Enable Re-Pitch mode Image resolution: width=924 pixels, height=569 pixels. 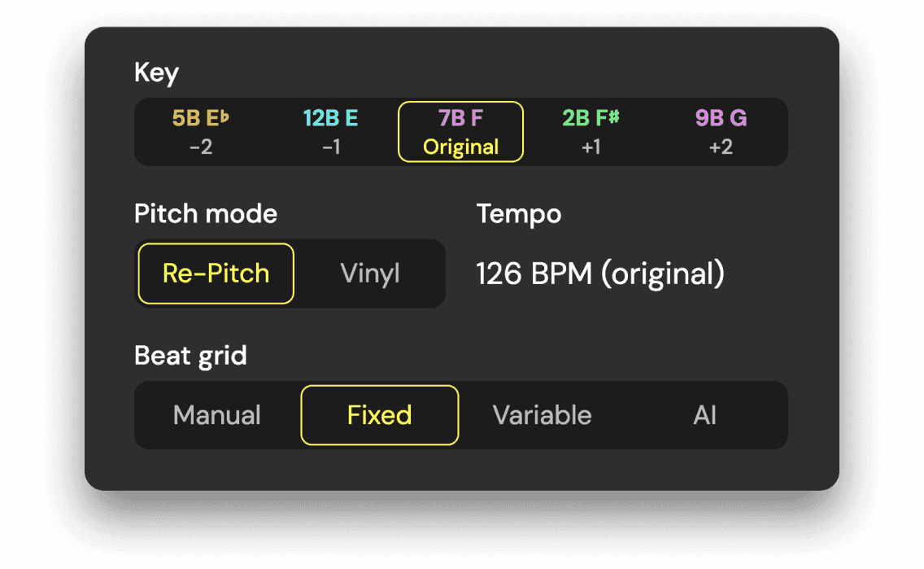click(x=215, y=274)
